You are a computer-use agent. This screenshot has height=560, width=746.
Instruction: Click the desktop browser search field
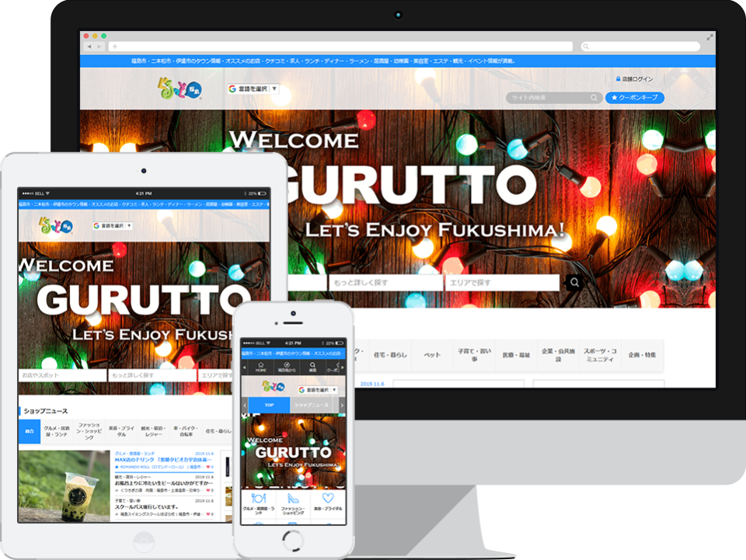point(640,47)
